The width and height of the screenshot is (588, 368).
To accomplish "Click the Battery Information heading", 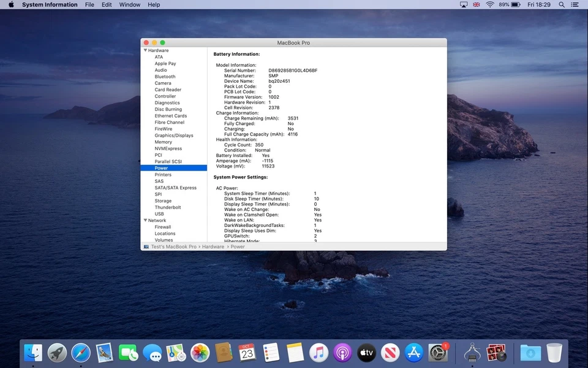I will pyautogui.click(x=236, y=54).
